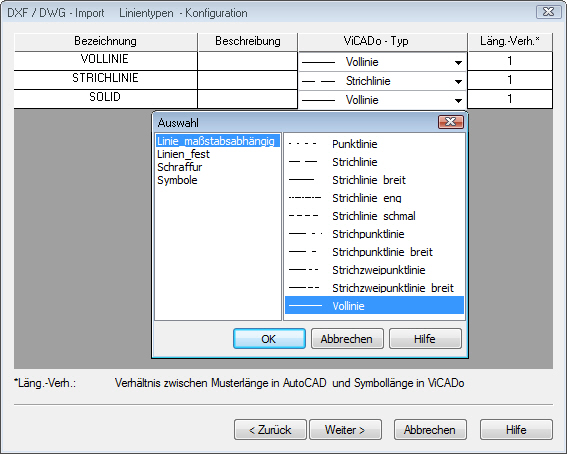Switch to the Schraffur category
This screenshot has height=454, width=567.
[179, 167]
